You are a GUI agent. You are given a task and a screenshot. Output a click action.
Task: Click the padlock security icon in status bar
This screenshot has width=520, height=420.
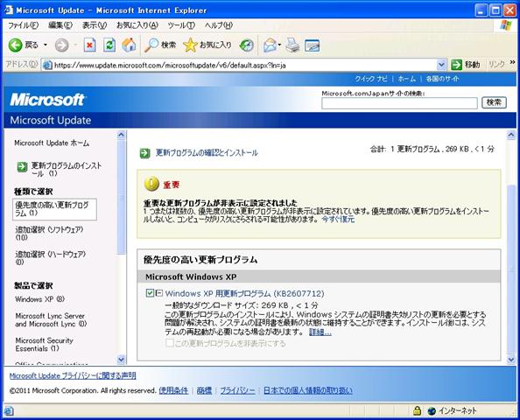[418, 410]
